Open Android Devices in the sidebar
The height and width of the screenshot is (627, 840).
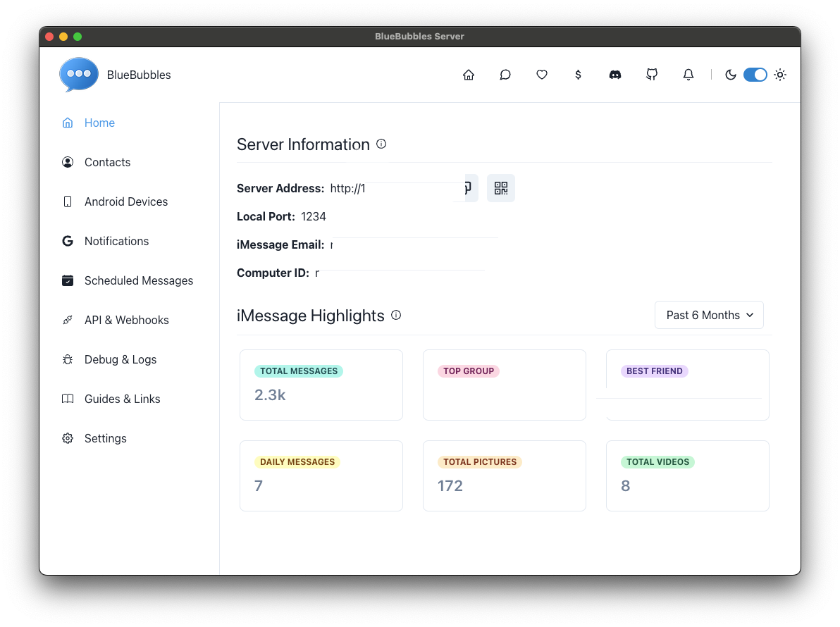point(126,202)
